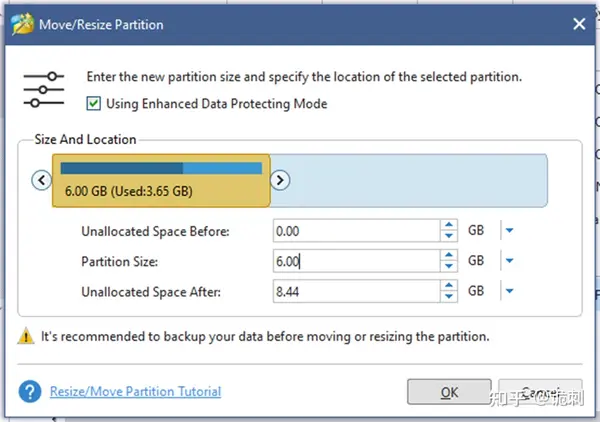The height and width of the screenshot is (422, 600).
Task: Decrease Partition Size with down arrow
Action: click(x=449, y=266)
